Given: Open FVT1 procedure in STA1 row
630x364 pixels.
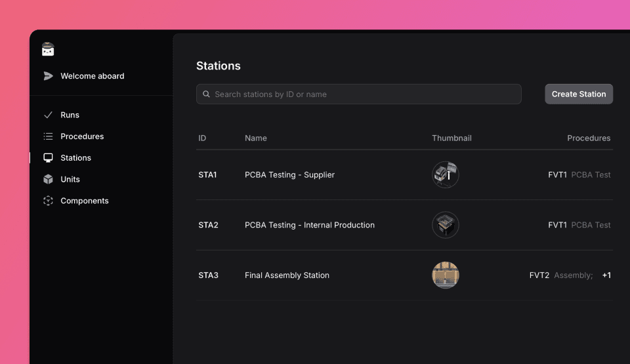Looking at the screenshot, I should tap(579, 174).
